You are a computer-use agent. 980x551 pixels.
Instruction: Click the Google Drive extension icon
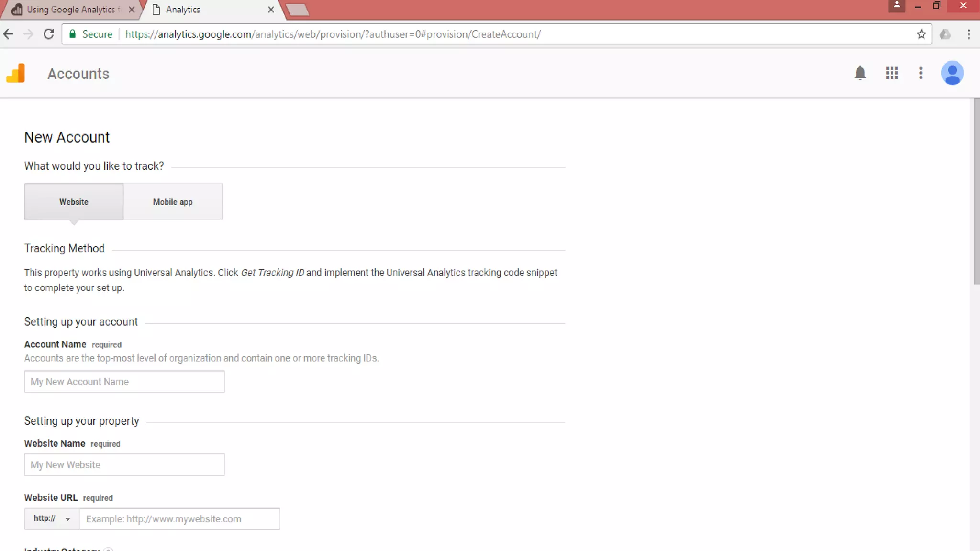[x=945, y=34]
